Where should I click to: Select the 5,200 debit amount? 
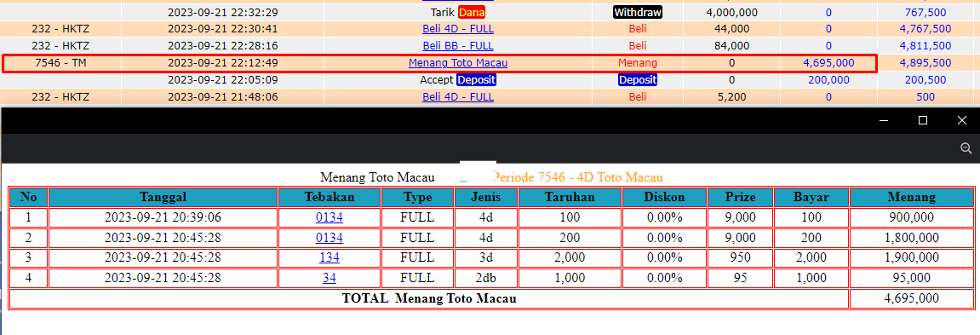pos(732,97)
